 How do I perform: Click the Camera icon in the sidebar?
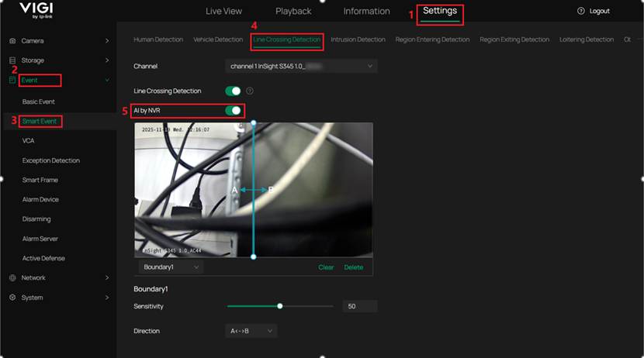(12, 40)
